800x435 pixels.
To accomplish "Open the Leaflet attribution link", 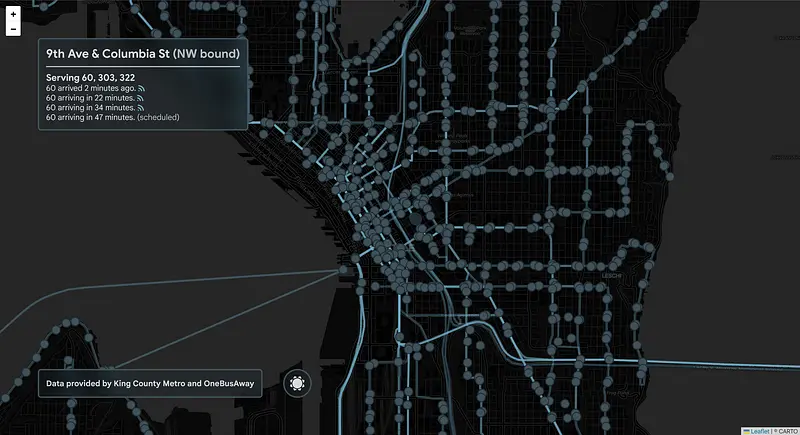I will [760, 430].
